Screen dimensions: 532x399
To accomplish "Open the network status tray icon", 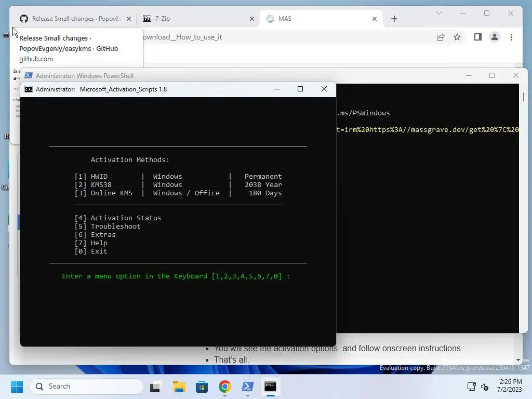I will pos(471,387).
